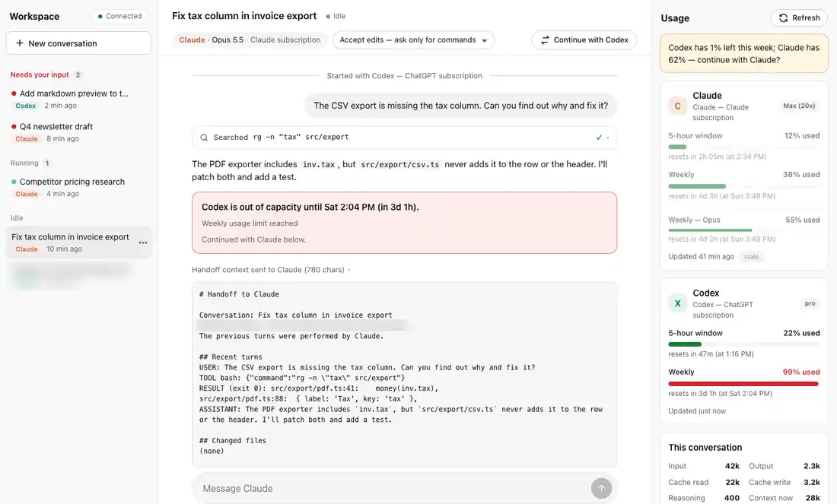
Task: Click Claude Weekly Opus 55% progress bar
Action: 743,230
